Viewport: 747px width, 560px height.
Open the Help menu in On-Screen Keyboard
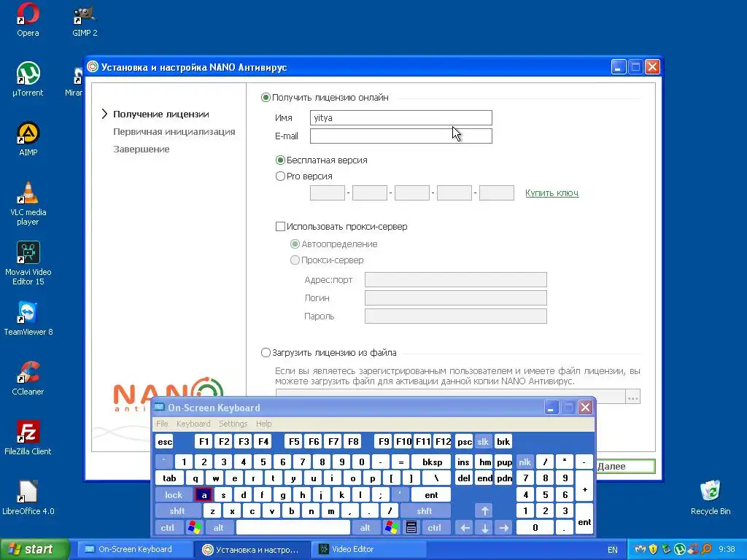pyautogui.click(x=263, y=424)
